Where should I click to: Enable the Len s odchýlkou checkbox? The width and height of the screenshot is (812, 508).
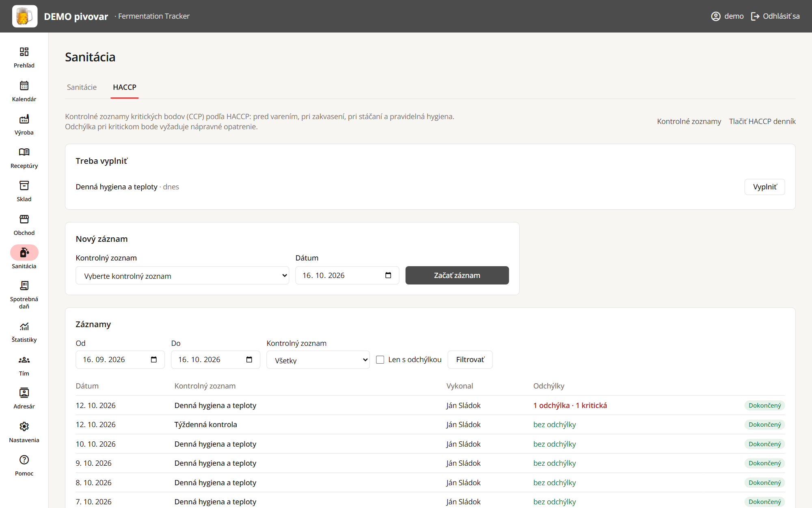pos(380,360)
